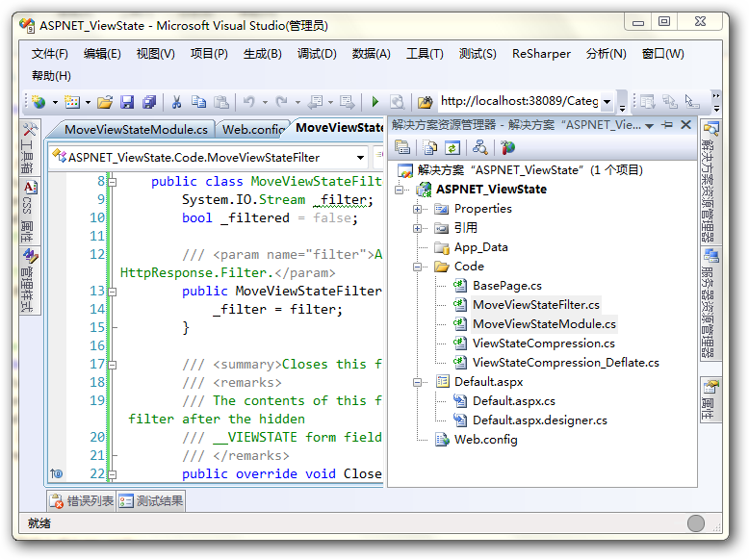Pin the Solution Explorer panel
Screen dimensions: 749x560
click(x=667, y=125)
